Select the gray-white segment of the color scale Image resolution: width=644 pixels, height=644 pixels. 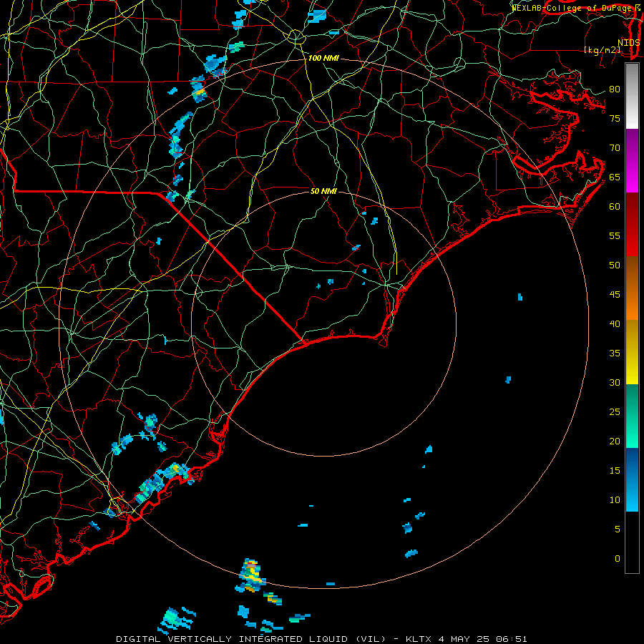[632, 97]
